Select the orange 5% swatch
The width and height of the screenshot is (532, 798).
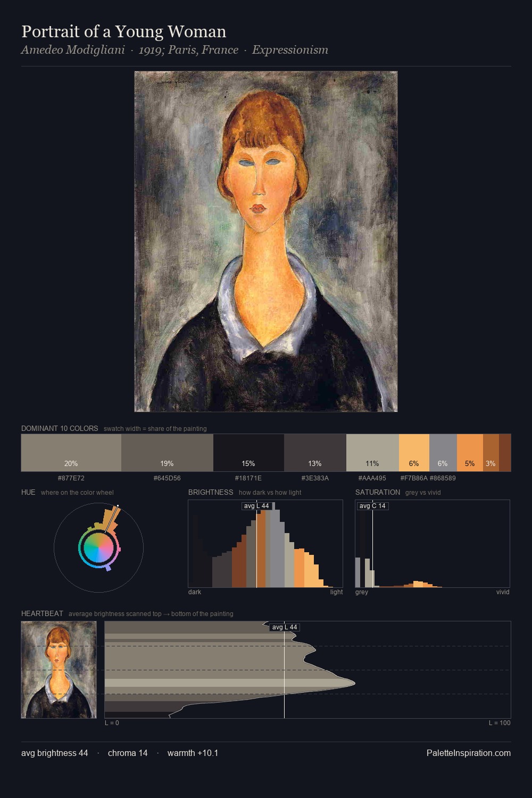click(x=470, y=453)
